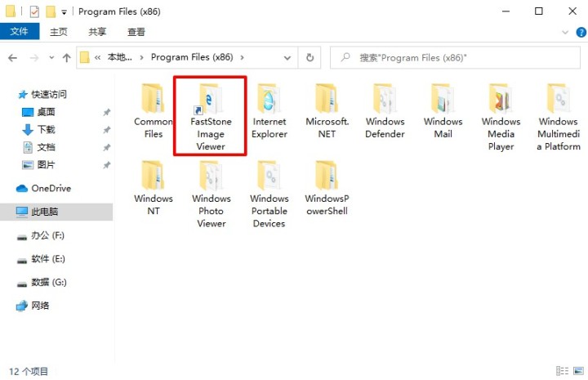588x380 pixels.
Task: Expand the ribbon with chevron arrow
Action: (x=565, y=32)
